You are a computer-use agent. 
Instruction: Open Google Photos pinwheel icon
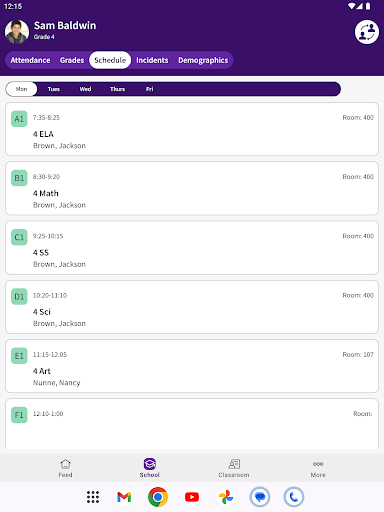(226, 497)
